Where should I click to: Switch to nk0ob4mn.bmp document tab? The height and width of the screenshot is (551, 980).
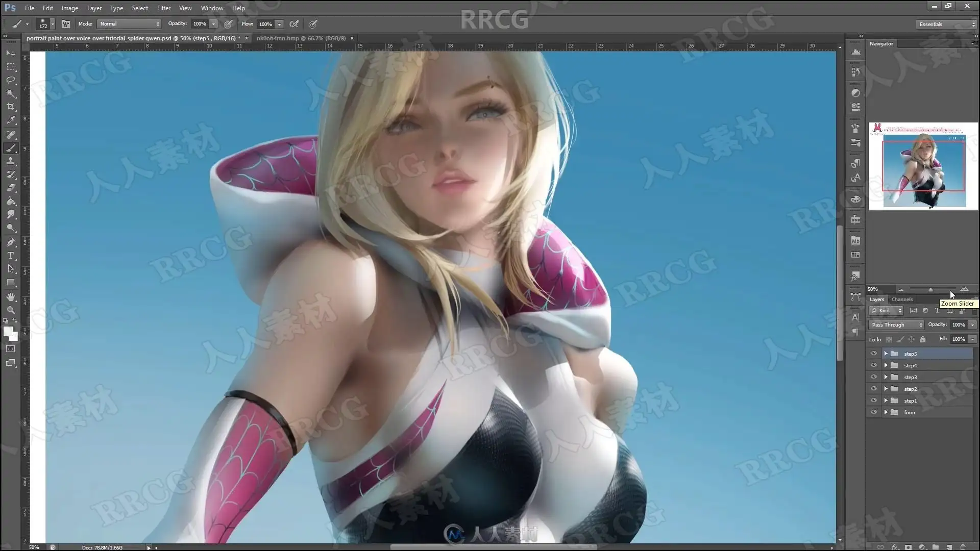[x=301, y=38]
